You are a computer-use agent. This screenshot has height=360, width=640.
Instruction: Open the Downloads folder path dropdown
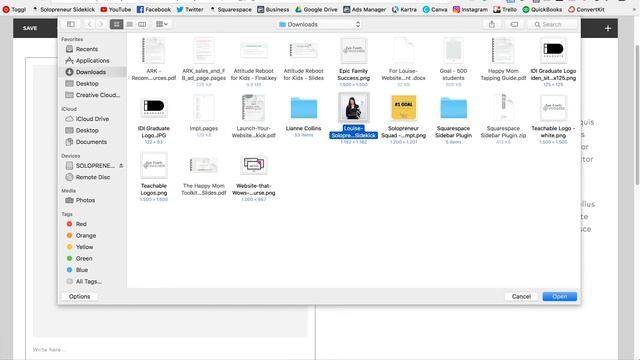point(320,24)
